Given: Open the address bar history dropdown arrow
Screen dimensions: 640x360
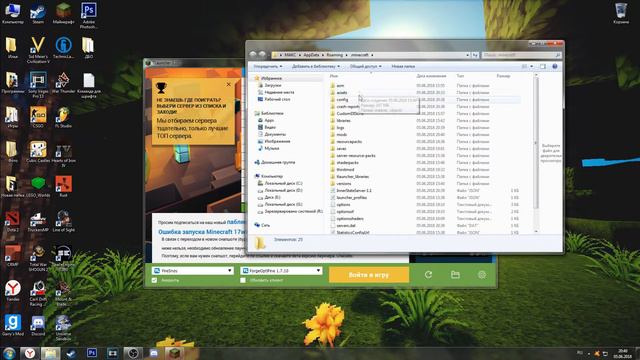Looking at the screenshot, I should 467,55.
